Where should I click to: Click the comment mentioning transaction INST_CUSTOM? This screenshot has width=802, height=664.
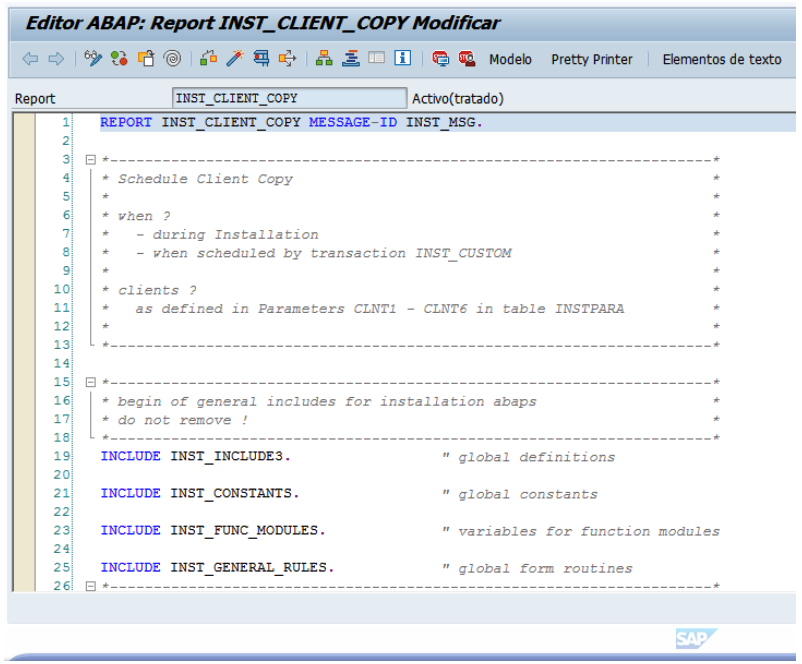tap(323, 253)
